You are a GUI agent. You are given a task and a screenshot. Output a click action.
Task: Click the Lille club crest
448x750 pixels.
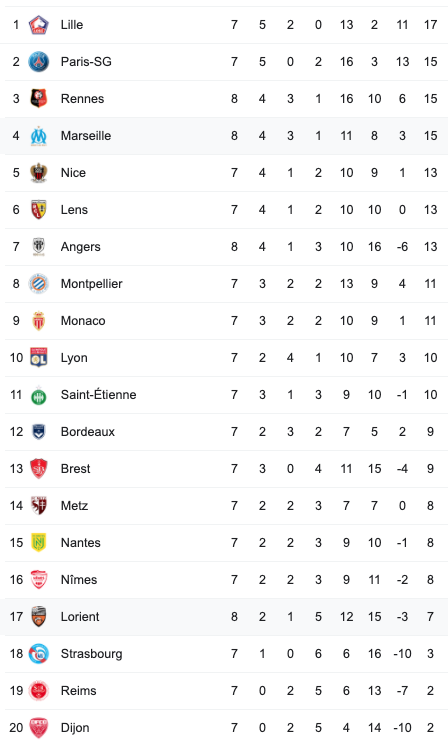(x=39, y=25)
